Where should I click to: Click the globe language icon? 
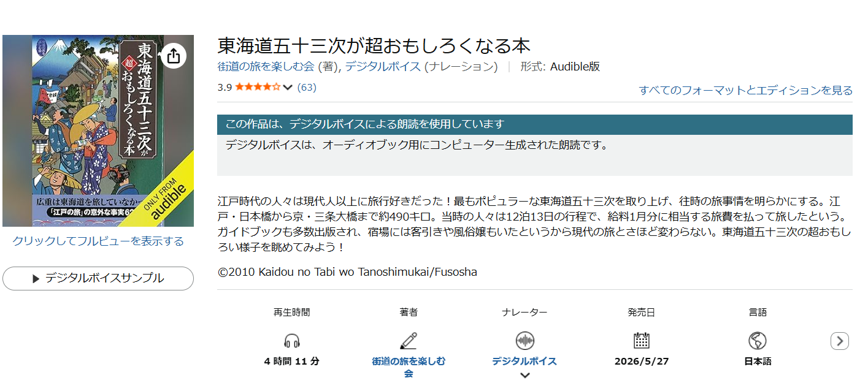[758, 341]
